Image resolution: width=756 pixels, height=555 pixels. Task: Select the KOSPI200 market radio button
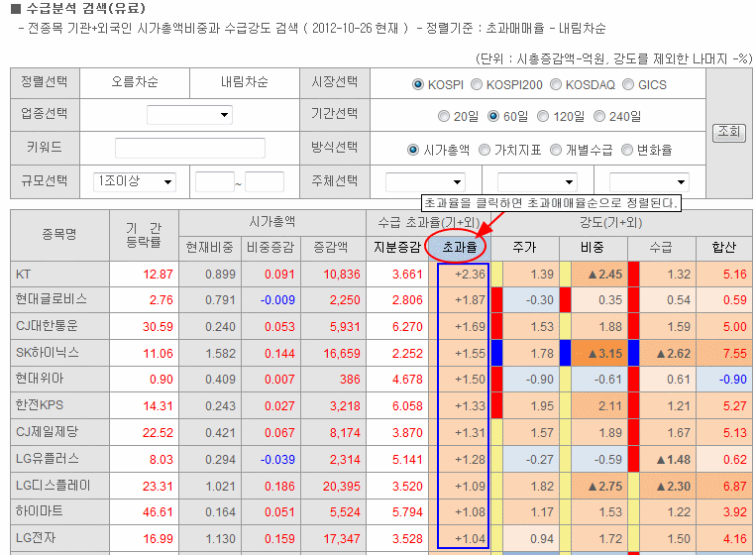tap(477, 85)
